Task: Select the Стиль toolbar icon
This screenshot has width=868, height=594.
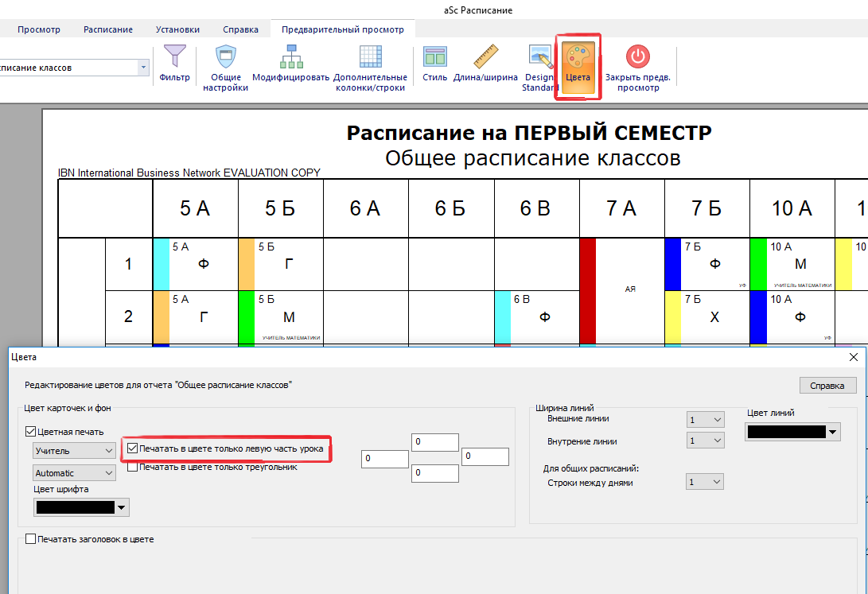Action: (434, 59)
